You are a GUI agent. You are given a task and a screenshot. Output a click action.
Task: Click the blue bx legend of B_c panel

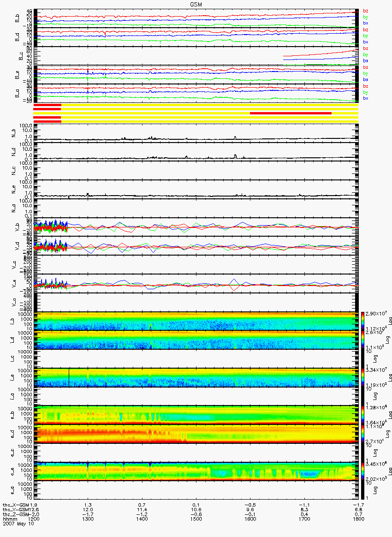coord(366,60)
